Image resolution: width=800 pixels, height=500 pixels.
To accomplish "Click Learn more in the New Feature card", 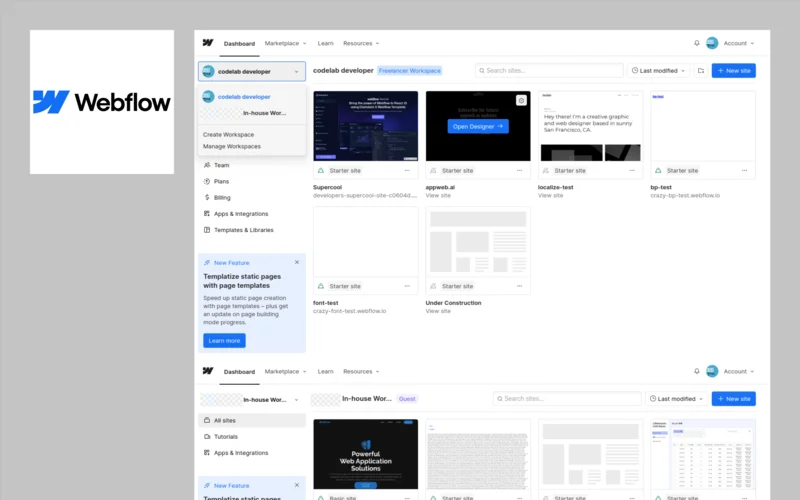I will coord(224,340).
